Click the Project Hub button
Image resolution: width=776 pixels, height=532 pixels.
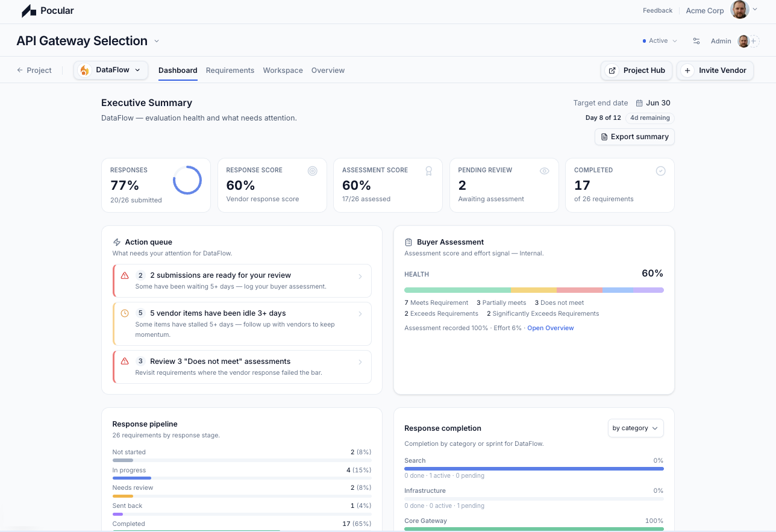click(636, 70)
